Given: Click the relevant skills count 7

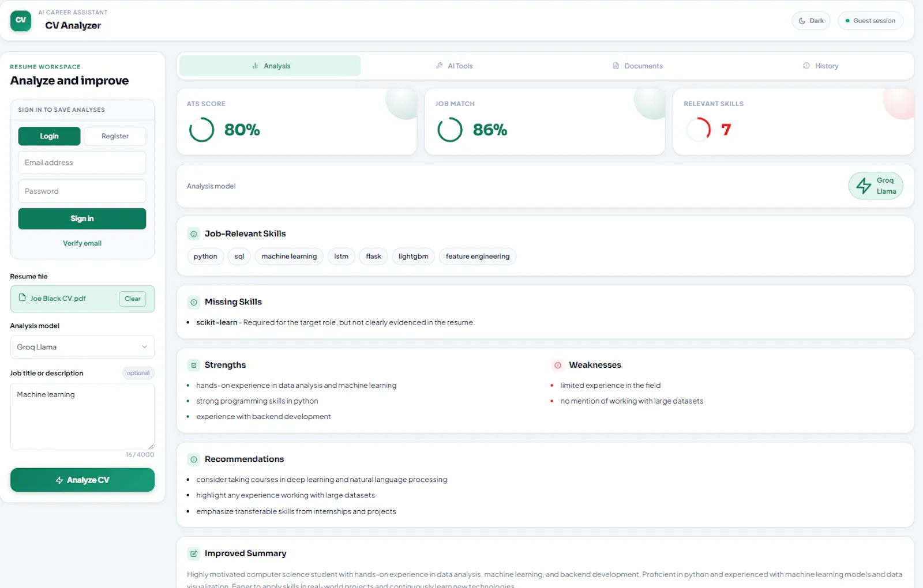Looking at the screenshot, I should 726,130.
